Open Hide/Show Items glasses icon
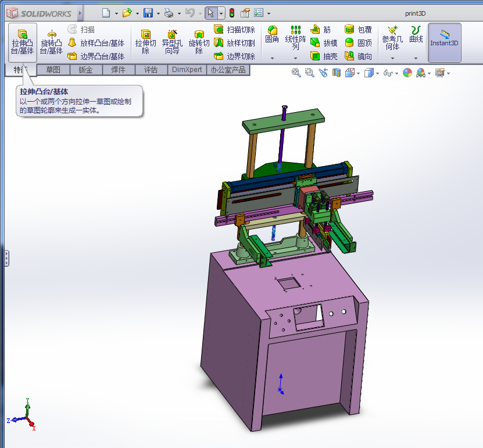Image resolution: width=483 pixels, height=448 pixels. click(x=388, y=73)
